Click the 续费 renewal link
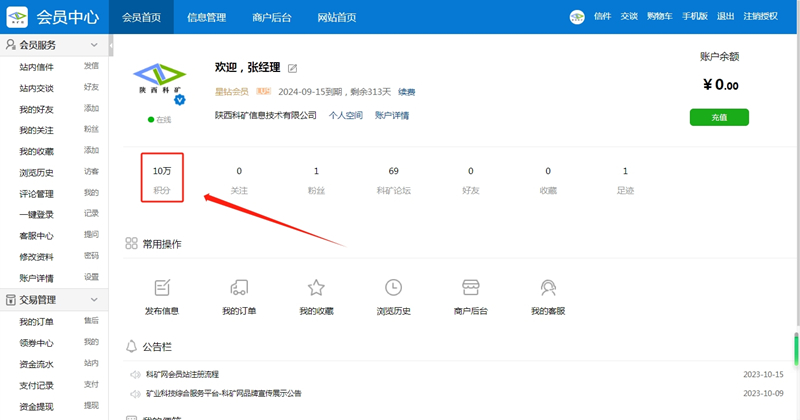Viewport: 800px width, 420px height. coord(407,92)
